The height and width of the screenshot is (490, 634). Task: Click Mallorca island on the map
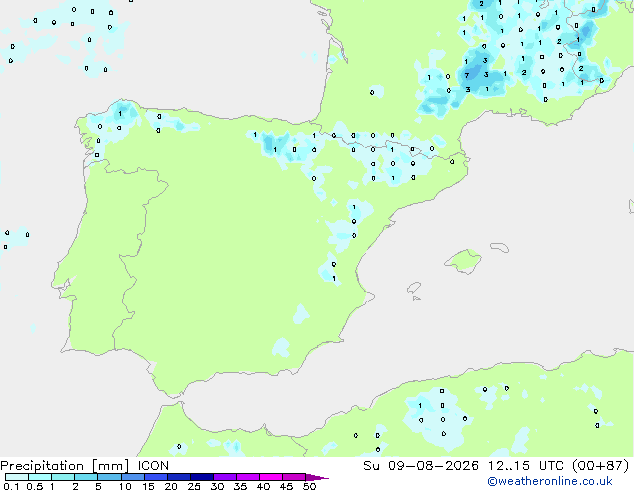[x=463, y=261]
